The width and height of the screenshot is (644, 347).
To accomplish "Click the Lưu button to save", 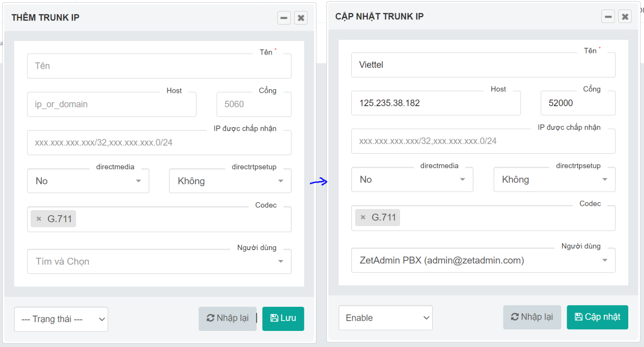I will pos(283,318).
